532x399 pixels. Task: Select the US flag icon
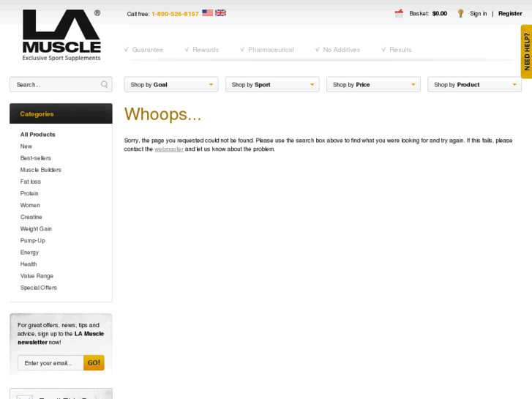(207, 13)
